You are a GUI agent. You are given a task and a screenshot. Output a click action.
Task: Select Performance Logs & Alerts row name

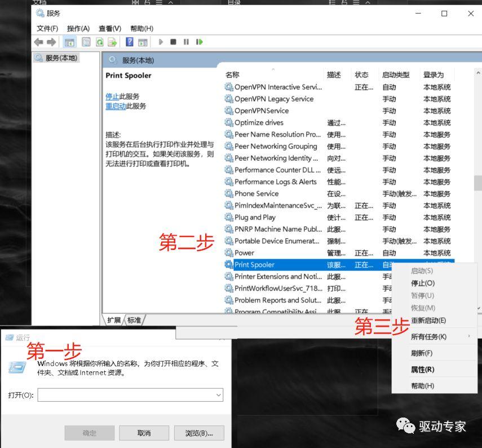[276, 182]
